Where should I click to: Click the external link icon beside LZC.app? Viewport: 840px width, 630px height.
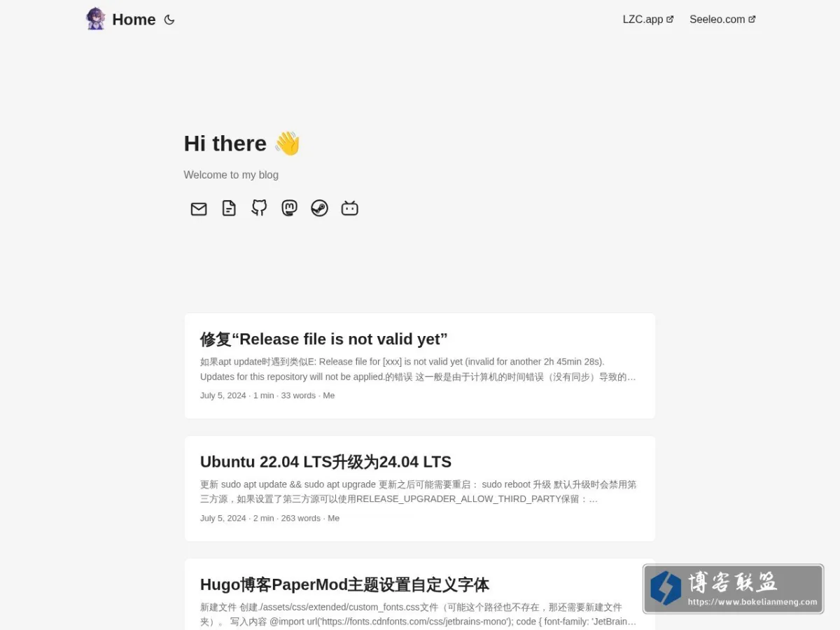(670, 20)
